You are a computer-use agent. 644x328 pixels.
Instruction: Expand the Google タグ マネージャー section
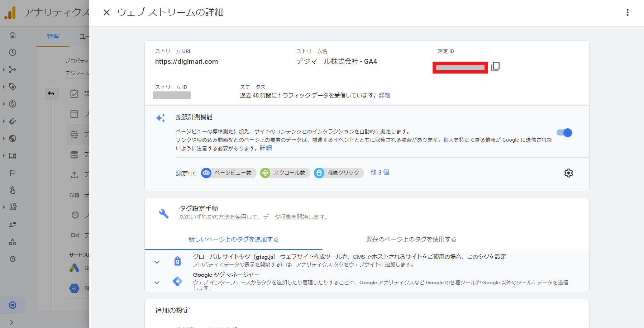tap(157, 282)
